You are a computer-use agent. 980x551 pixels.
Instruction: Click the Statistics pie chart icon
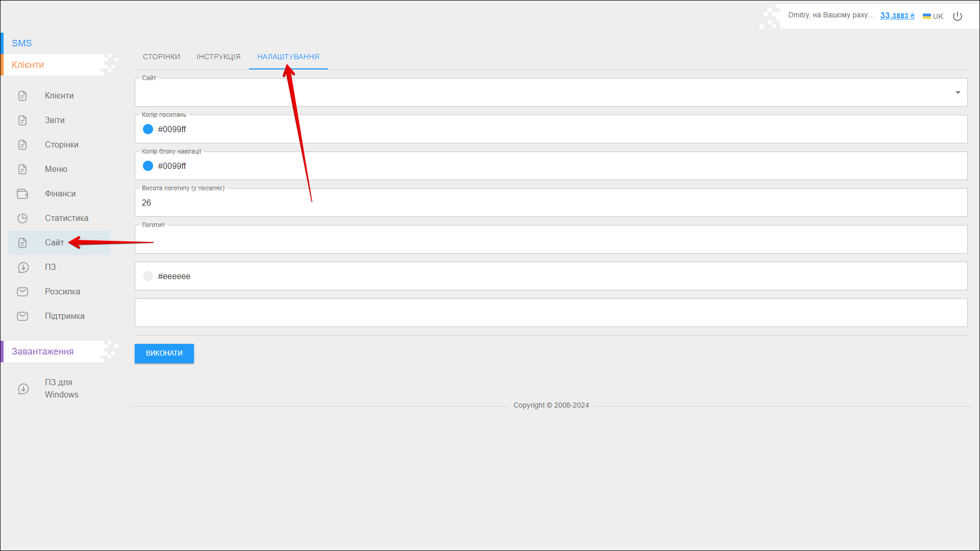(x=22, y=218)
